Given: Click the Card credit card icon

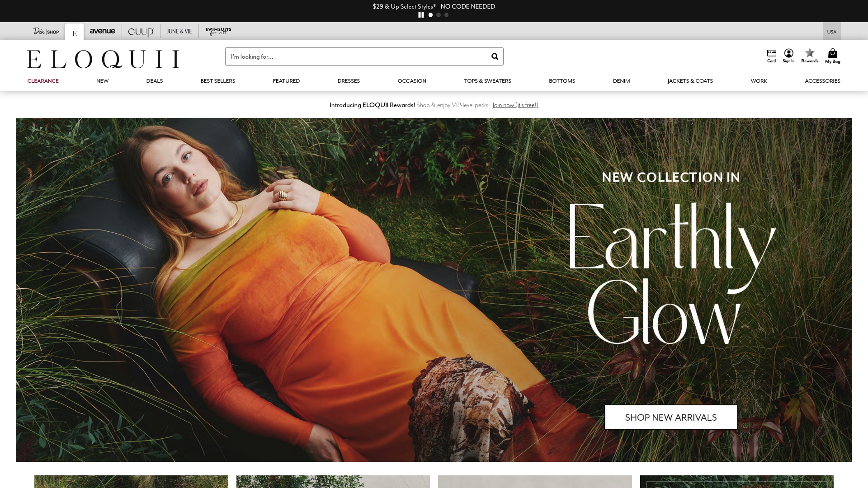Looking at the screenshot, I should coord(770,53).
